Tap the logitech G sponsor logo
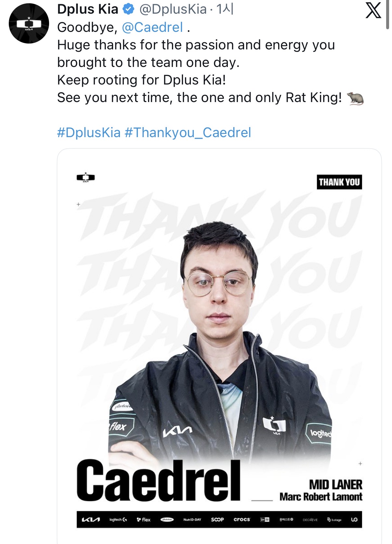 pos(118,520)
